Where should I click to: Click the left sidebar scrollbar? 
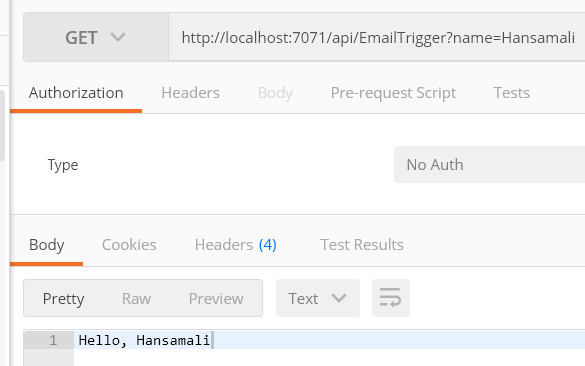tap(2, 125)
